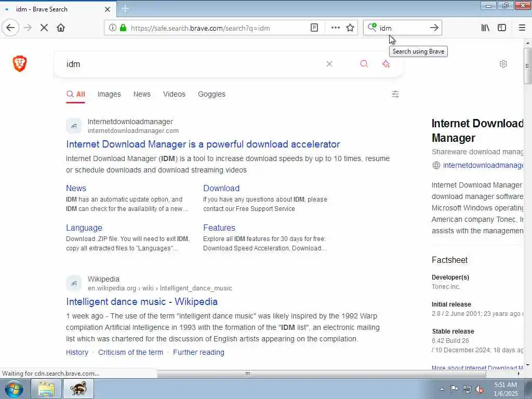Open the News sitelink under IDM
Screen dimensions: 532x399
pos(76,188)
